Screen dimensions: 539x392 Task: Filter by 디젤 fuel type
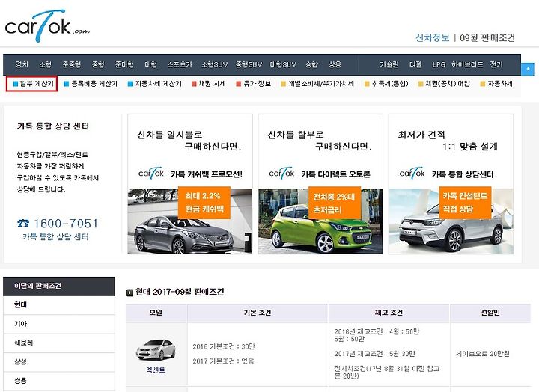click(x=415, y=64)
